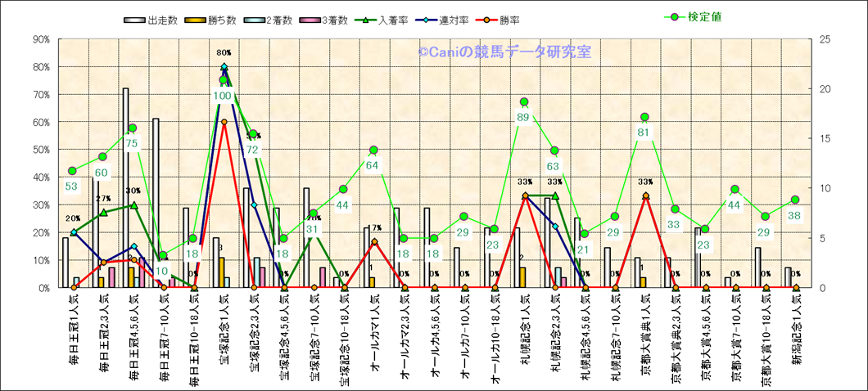
Task: Click the Caniの競馬データ研究室 watermark text
Action: [x=505, y=52]
